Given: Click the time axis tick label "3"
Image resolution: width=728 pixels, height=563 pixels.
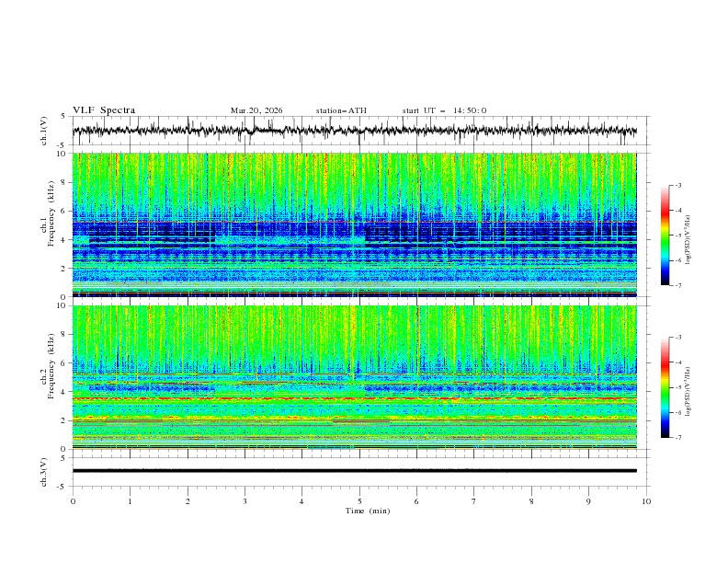Looking at the screenshot, I should [245, 501].
